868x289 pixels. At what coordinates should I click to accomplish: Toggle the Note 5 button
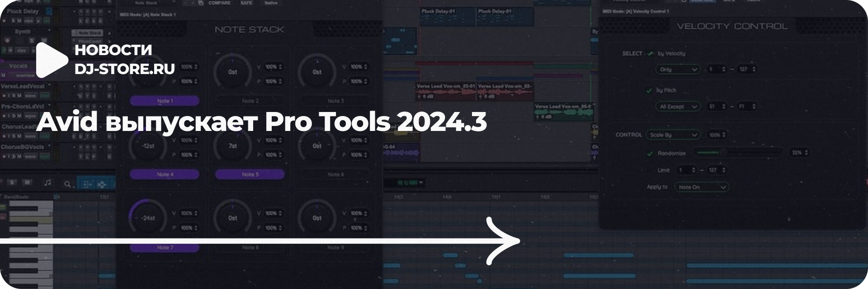click(x=250, y=174)
